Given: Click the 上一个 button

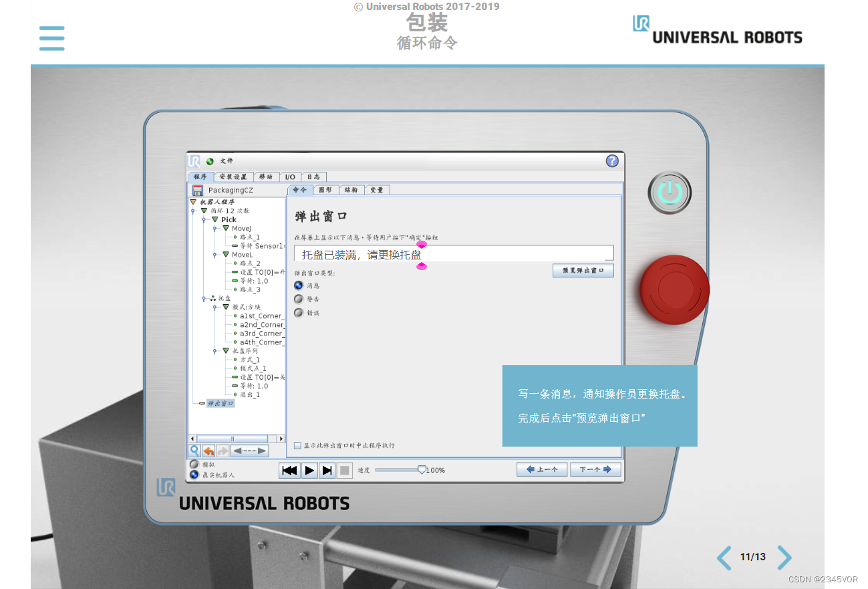Looking at the screenshot, I should click(x=542, y=469).
